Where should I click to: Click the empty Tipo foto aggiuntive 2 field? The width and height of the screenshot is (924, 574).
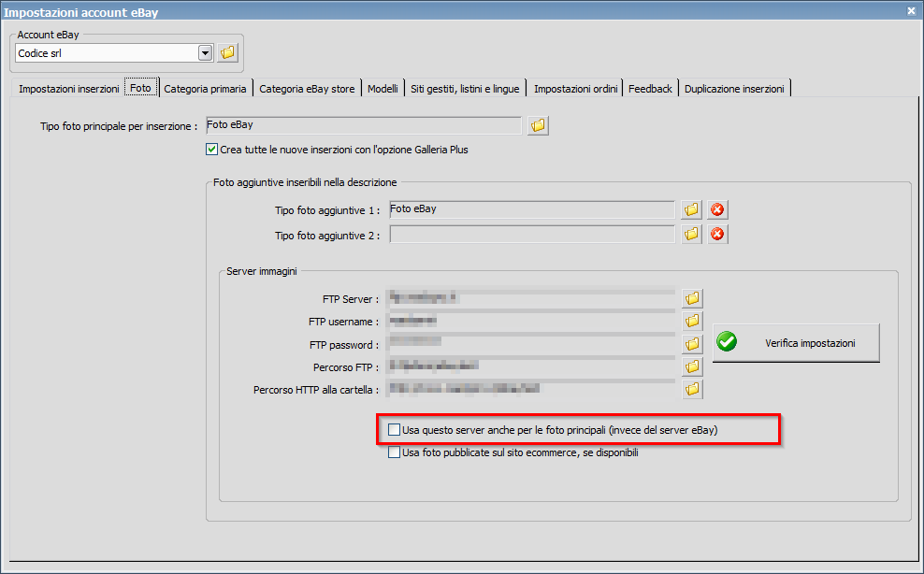532,234
